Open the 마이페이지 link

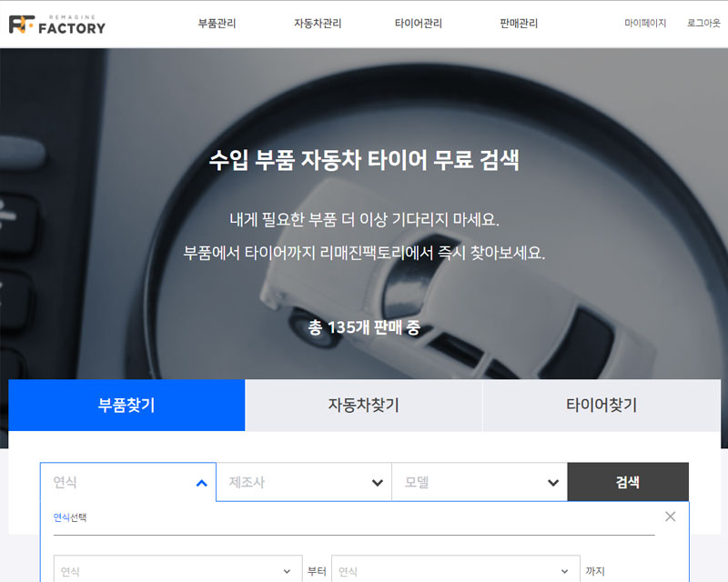click(x=645, y=24)
